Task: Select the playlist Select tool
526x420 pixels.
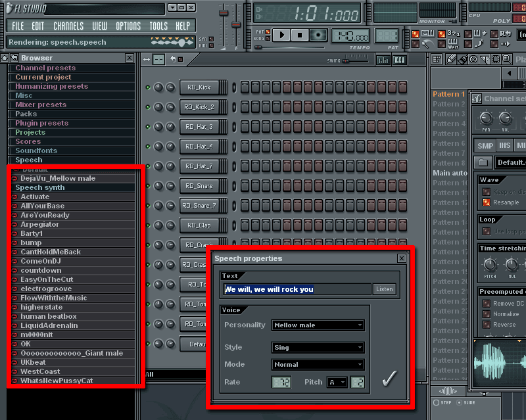Action: [x=496, y=59]
